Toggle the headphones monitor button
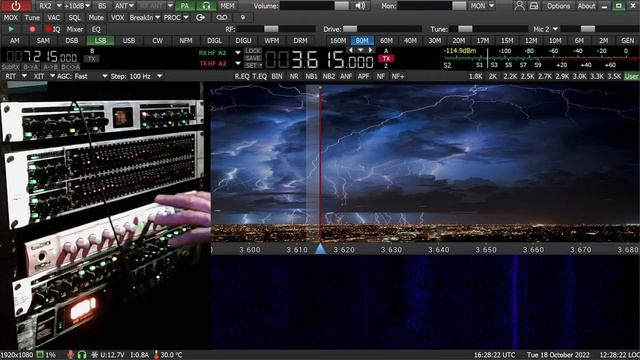 (x=206, y=6)
